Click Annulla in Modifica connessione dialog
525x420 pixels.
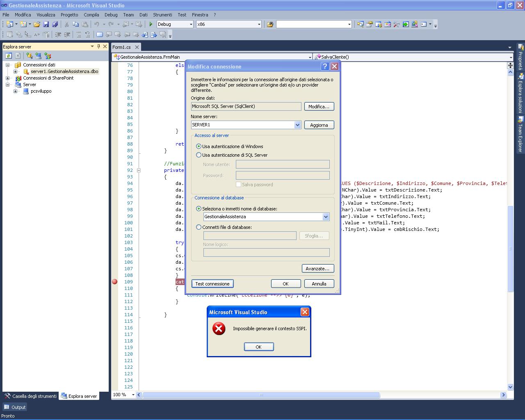[319, 284]
